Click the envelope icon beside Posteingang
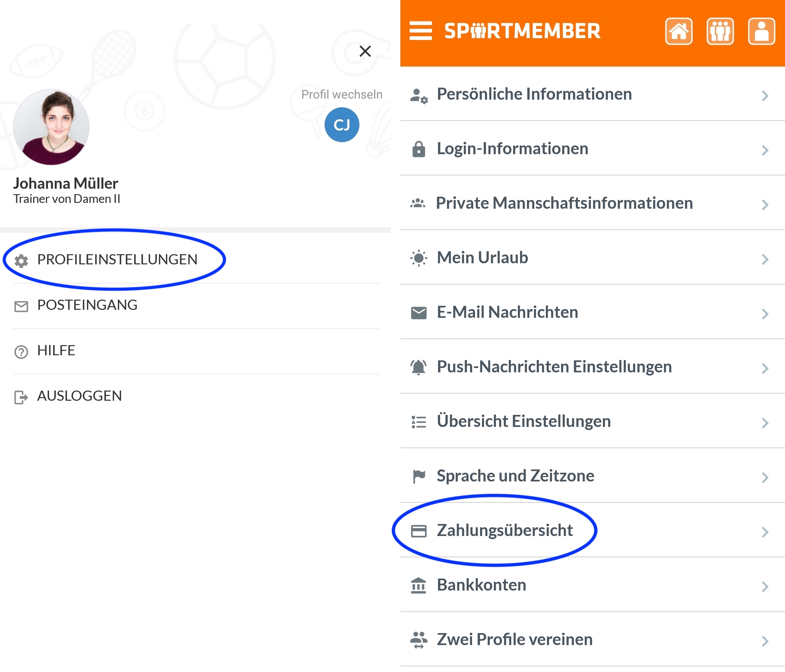Screen dimensions: 785x672 (21, 306)
